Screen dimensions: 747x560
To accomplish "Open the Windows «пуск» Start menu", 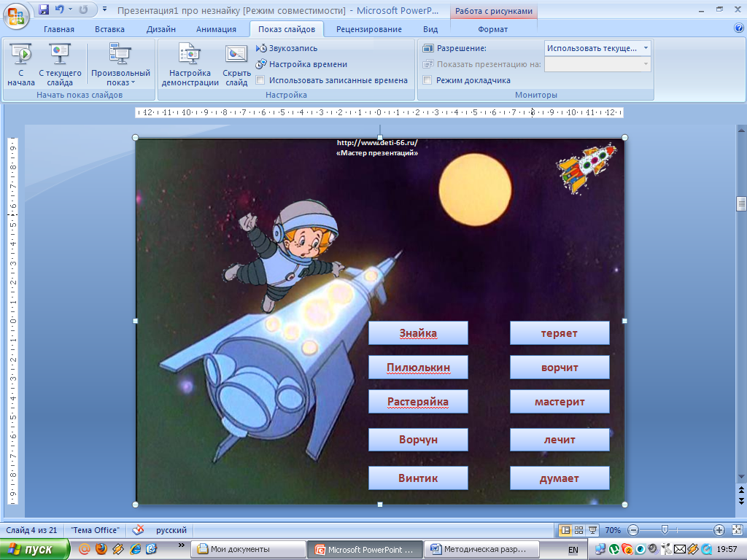I will click(34, 550).
